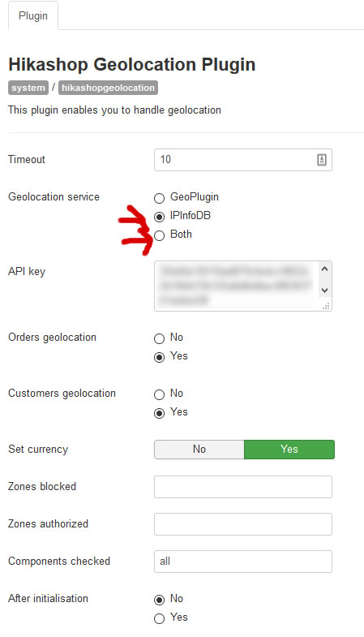Set After initialisation to Yes
364x637 pixels.
point(159,618)
